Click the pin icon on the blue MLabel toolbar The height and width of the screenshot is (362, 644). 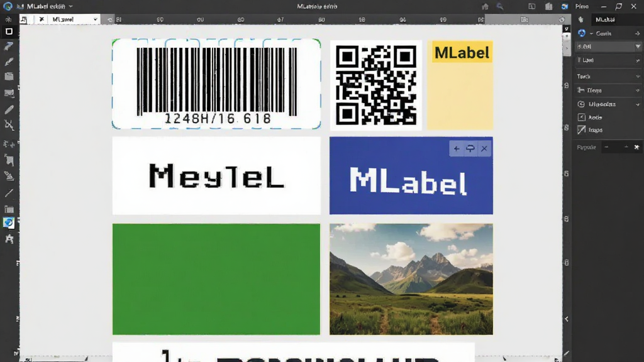point(470,148)
